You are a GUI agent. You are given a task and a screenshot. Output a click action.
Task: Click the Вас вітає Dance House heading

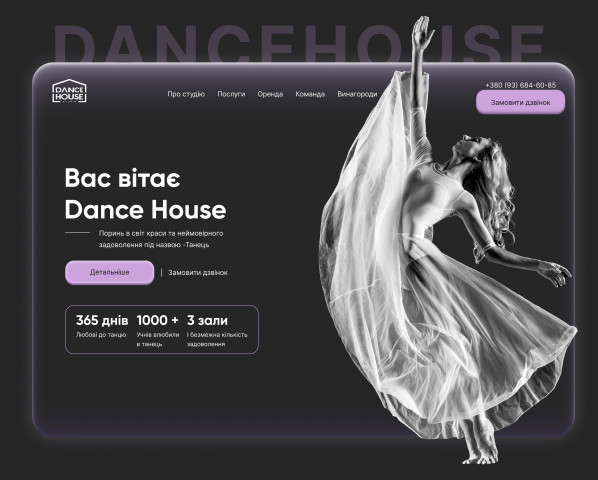coord(145,194)
